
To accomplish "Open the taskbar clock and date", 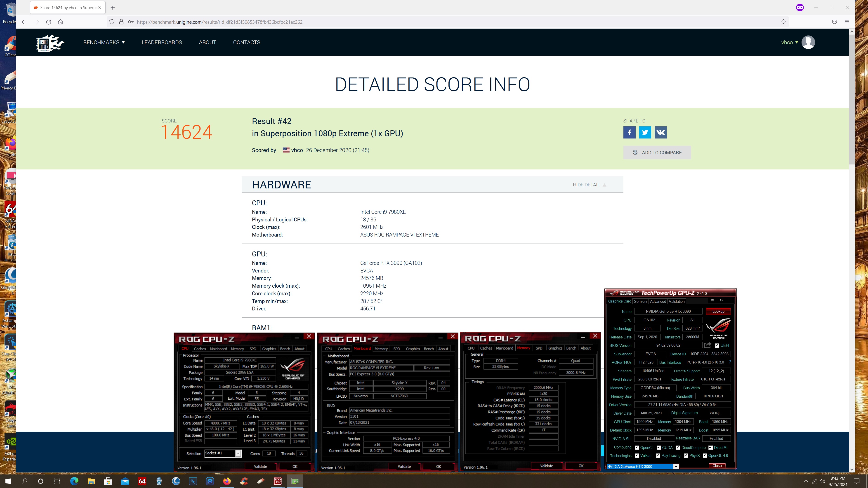I will point(838,481).
